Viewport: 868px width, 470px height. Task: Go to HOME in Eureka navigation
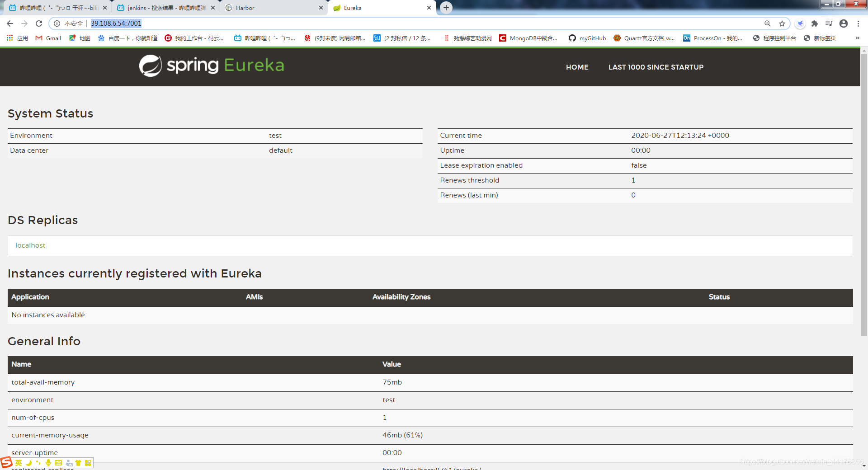coord(577,67)
